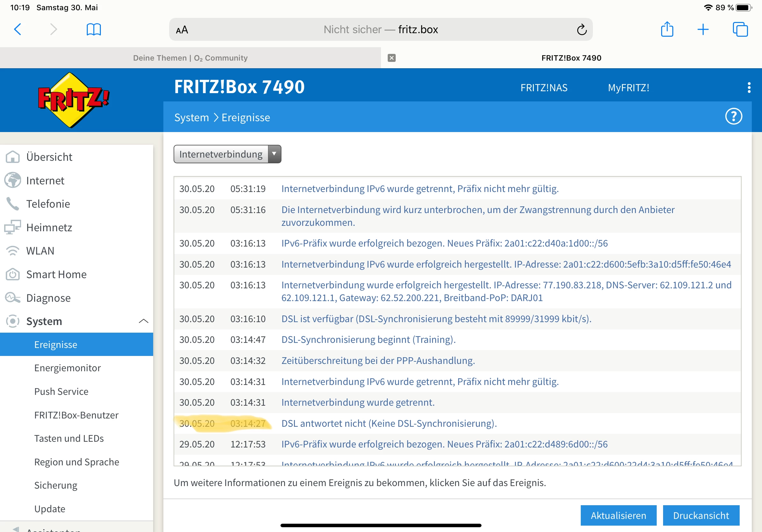Tap the AA reader options button

tap(182, 30)
